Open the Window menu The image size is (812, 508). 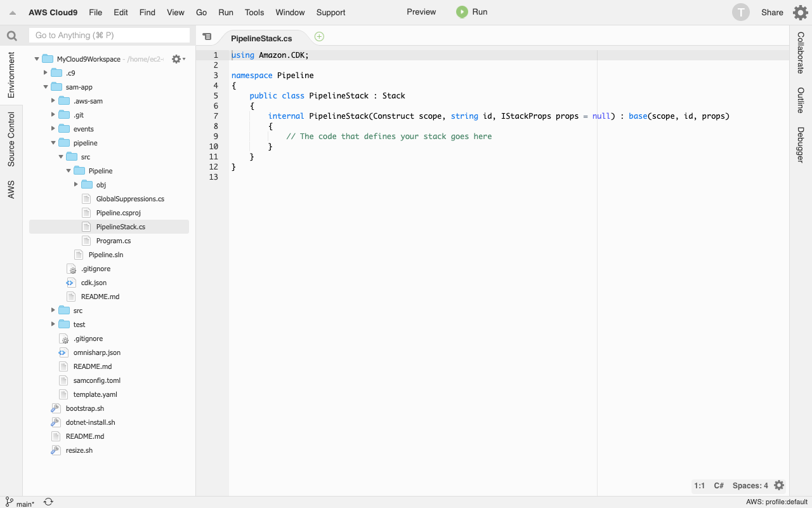[x=290, y=12]
